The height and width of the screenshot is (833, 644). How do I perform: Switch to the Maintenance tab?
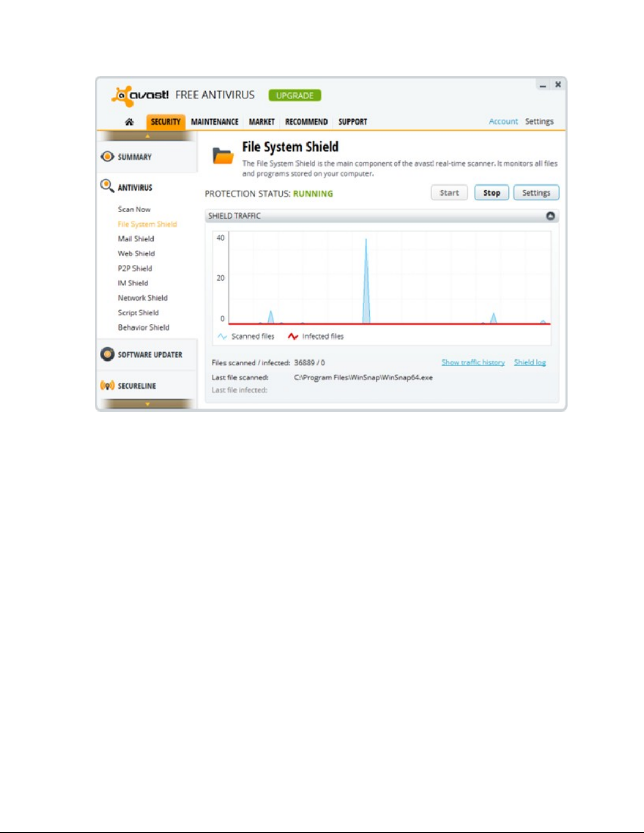(x=214, y=122)
